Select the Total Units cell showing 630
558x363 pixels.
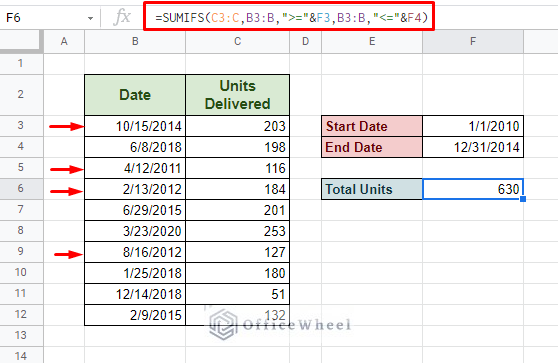click(x=473, y=189)
